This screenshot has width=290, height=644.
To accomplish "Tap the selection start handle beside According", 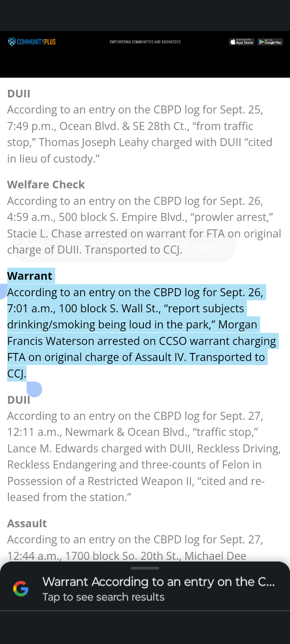I will click(x=3, y=291).
